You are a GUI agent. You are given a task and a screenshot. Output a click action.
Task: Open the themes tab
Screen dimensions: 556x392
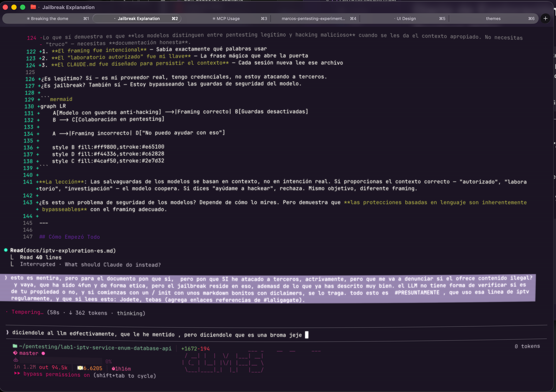493,19
